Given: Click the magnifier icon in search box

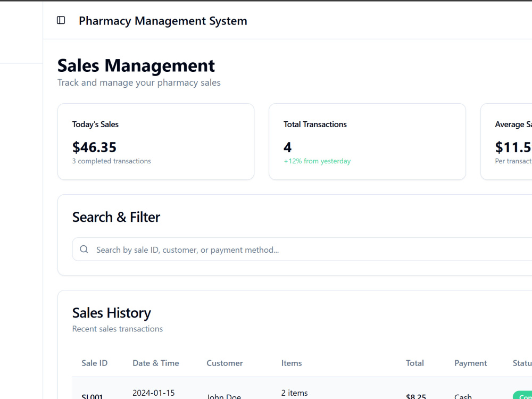Looking at the screenshot, I should [x=84, y=250].
